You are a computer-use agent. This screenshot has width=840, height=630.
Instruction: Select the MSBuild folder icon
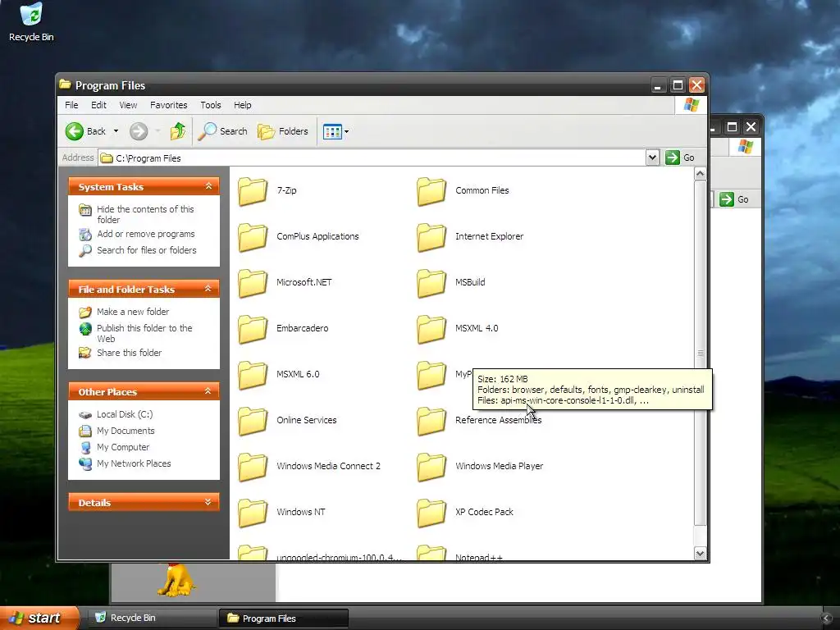[x=431, y=283]
